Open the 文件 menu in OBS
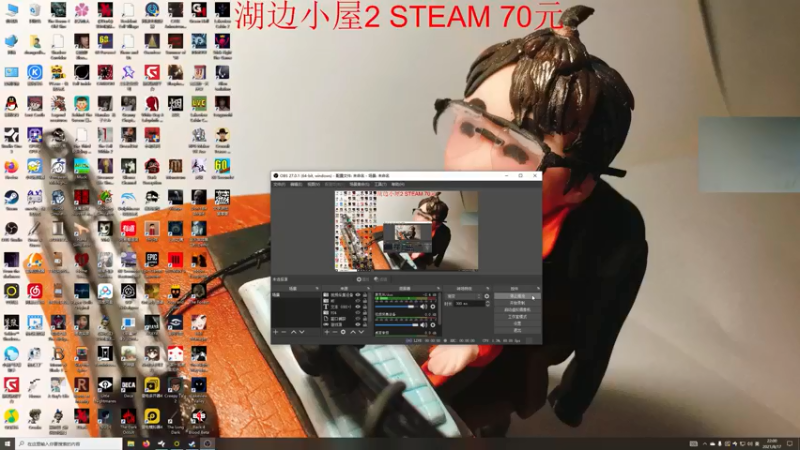This screenshot has height=450, width=800. [279, 184]
